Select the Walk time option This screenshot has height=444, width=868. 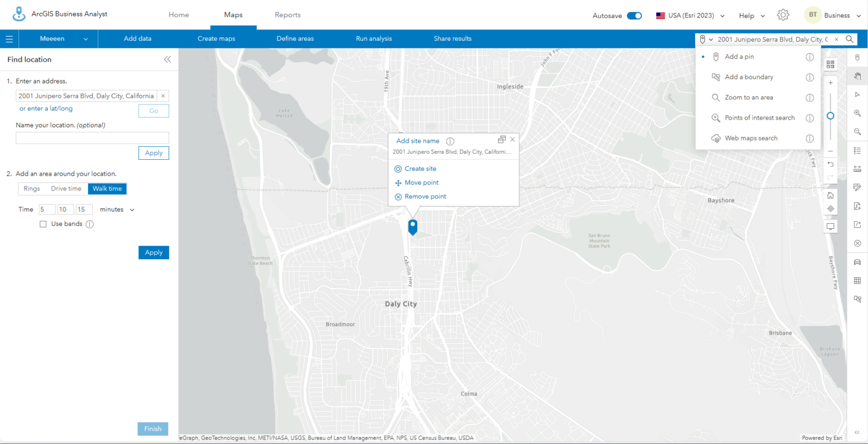click(x=107, y=189)
